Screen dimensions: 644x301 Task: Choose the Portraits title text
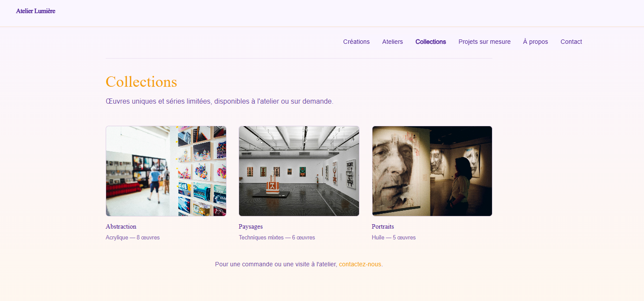click(x=382, y=226)
